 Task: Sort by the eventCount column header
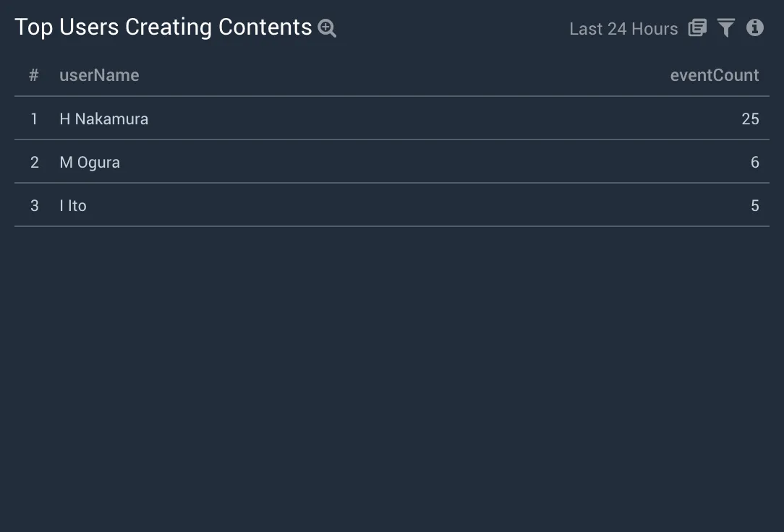(x=714, y=75)
